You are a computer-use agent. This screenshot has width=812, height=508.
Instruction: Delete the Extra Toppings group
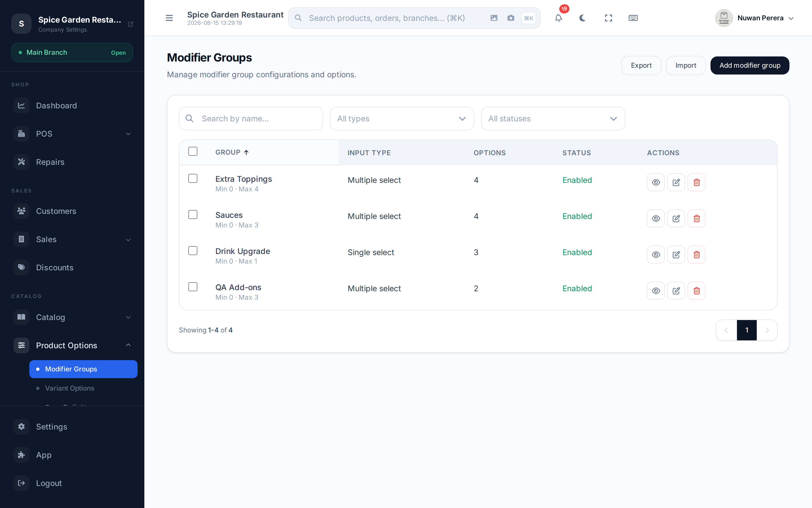pyautogui.click(x=696, y=182)
